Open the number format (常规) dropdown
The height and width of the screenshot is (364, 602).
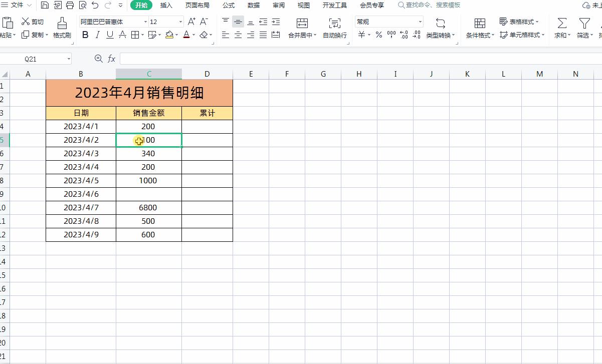coord(420,22)
